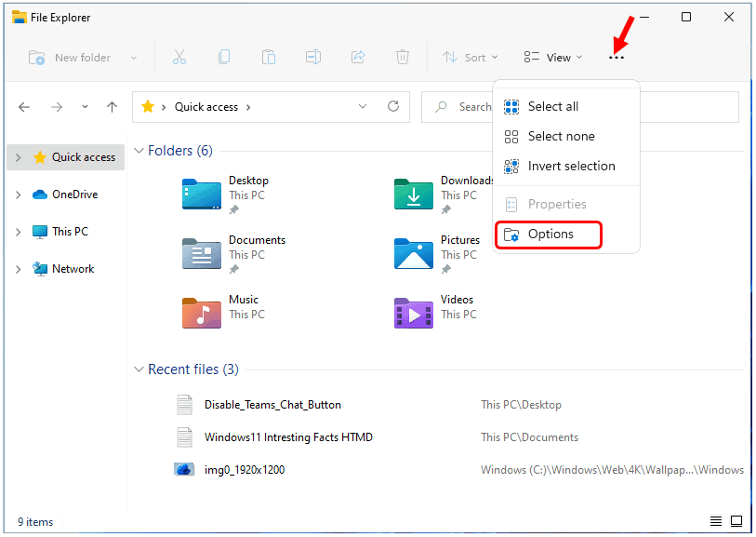This screenshot has height=537, width=756.
Task: Click the Music folder icon
Action: click(x=202, y=313)
